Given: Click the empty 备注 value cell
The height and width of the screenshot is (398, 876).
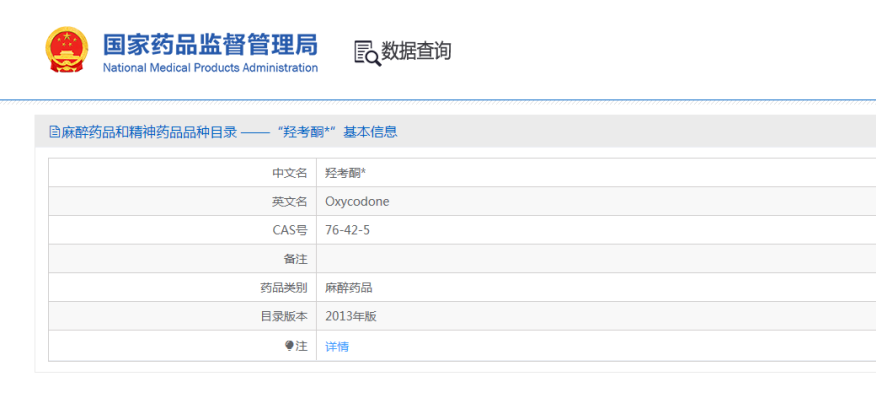Looking at the screenshot, I should tap(596, 259).
